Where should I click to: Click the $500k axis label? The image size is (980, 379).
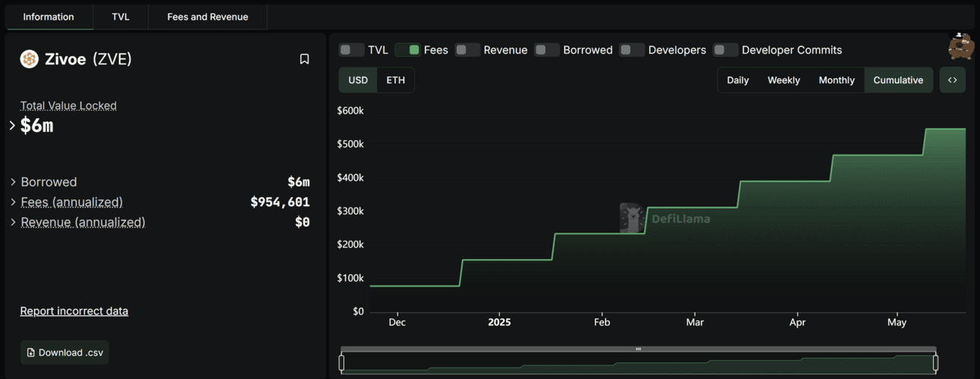[350, 144]
